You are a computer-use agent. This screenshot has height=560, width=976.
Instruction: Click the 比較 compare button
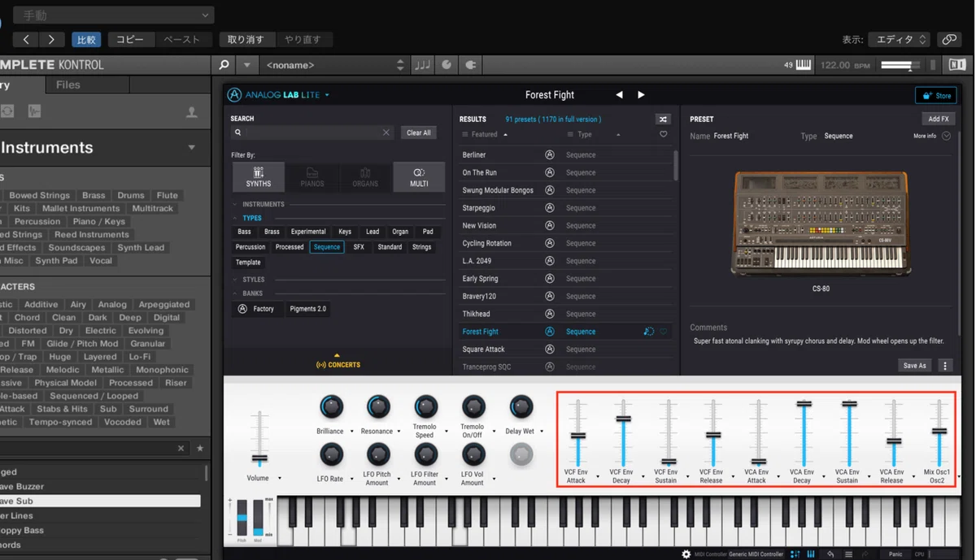(86, 39)
